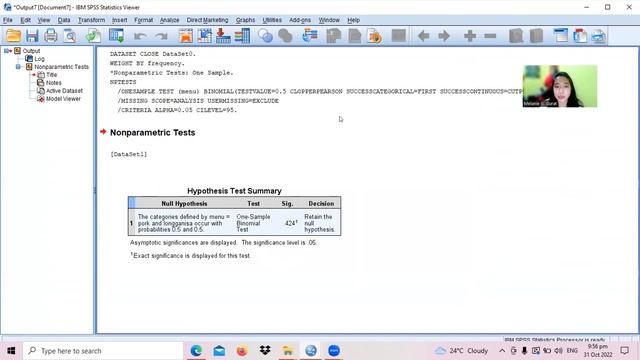640x360 pixels.
Task: Open the File menu
Action: click(8, 20)
